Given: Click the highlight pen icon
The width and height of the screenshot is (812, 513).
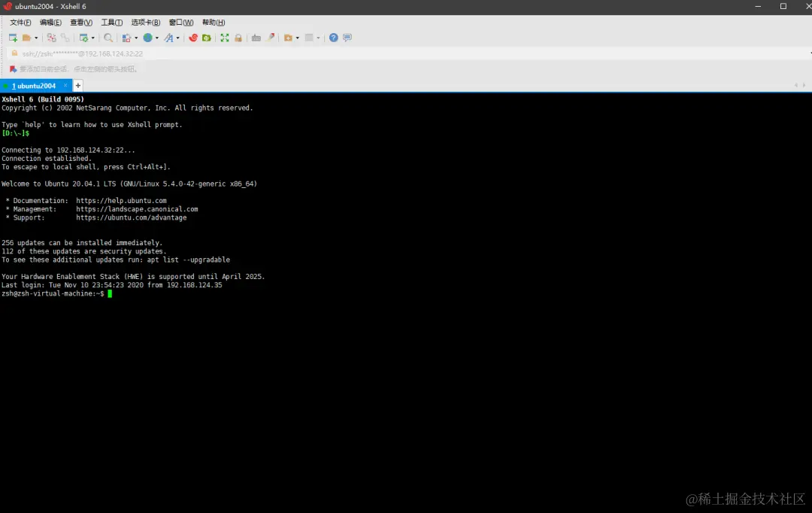Looking at the screenshot, I should 271,38.
